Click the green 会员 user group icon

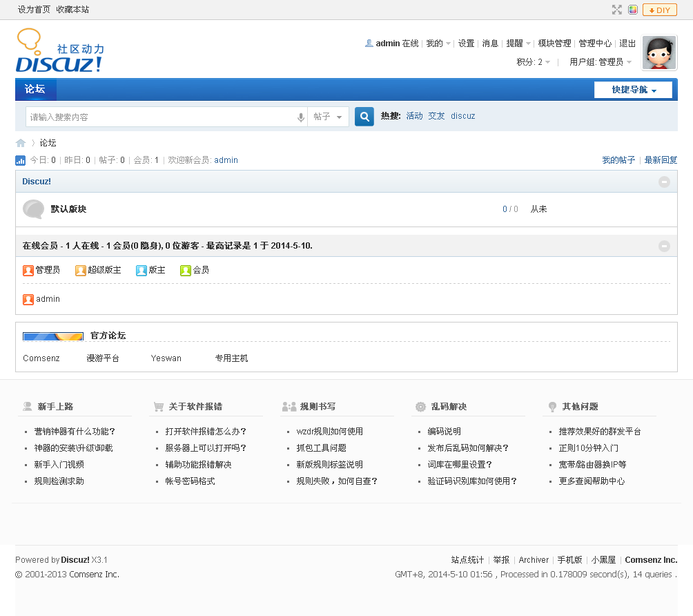tap(185, 270)
